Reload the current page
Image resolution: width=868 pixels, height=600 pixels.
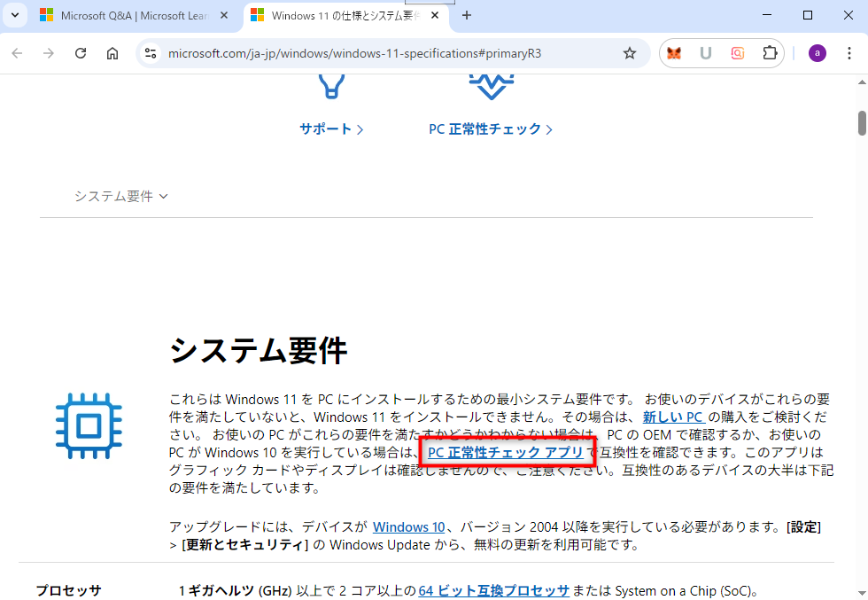pos(81,53)
